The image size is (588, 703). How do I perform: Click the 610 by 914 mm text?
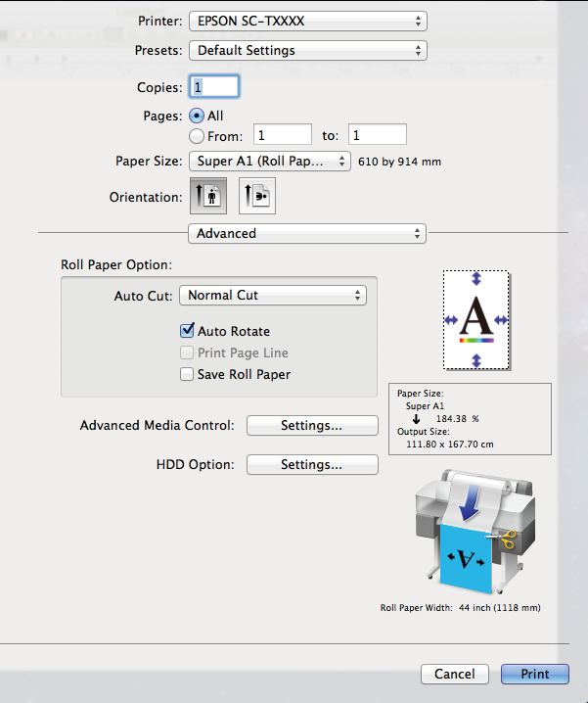[x=400, y=162]
